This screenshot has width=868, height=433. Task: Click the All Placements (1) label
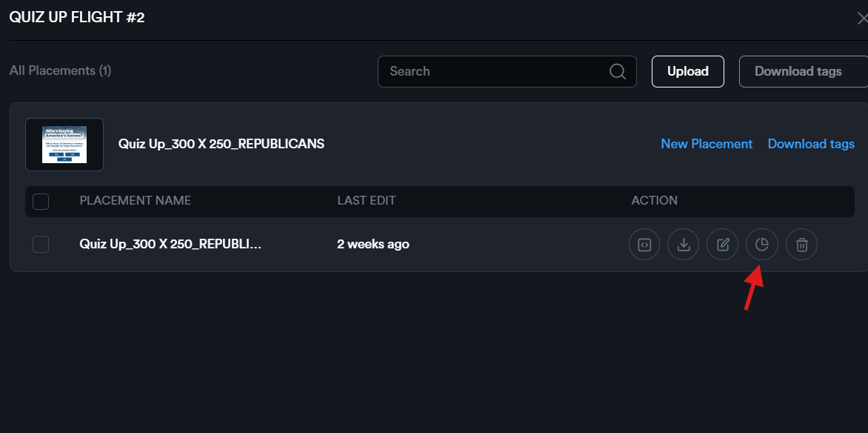click(60, 70)
